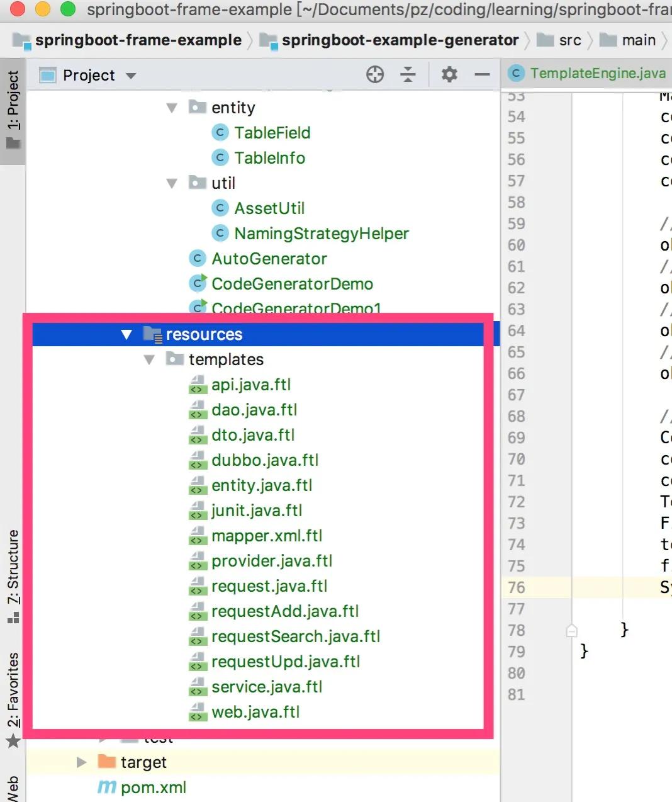672x802 pixels.
Task: Click the Structure tool icon
Action: pyautogui.click(x=13, y=618)
